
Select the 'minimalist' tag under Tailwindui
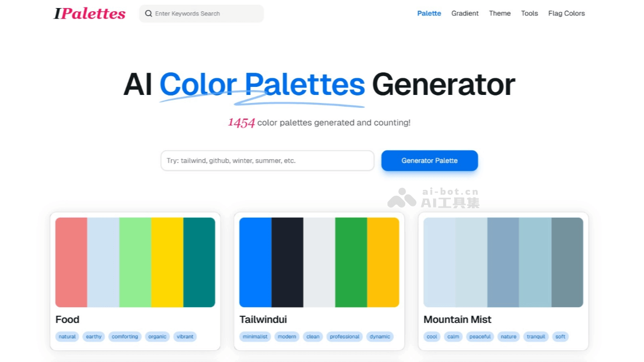click(255, 336)
